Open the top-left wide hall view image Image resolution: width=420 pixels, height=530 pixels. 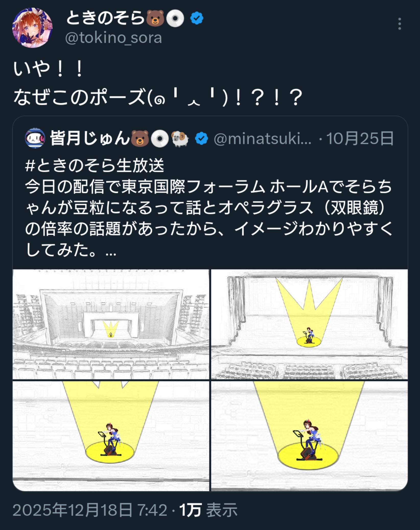click(x=111, y=324)
